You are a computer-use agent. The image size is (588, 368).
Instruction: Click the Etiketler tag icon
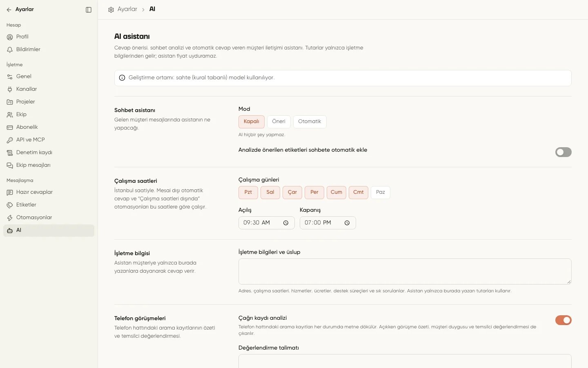(x=10, y=205)
